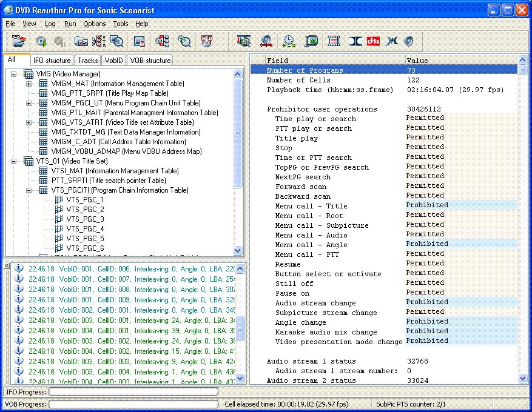This screenshot has height=412, width=532.
Task: Click the clock timing toolbar icon
Action: (x=289, y=41)
